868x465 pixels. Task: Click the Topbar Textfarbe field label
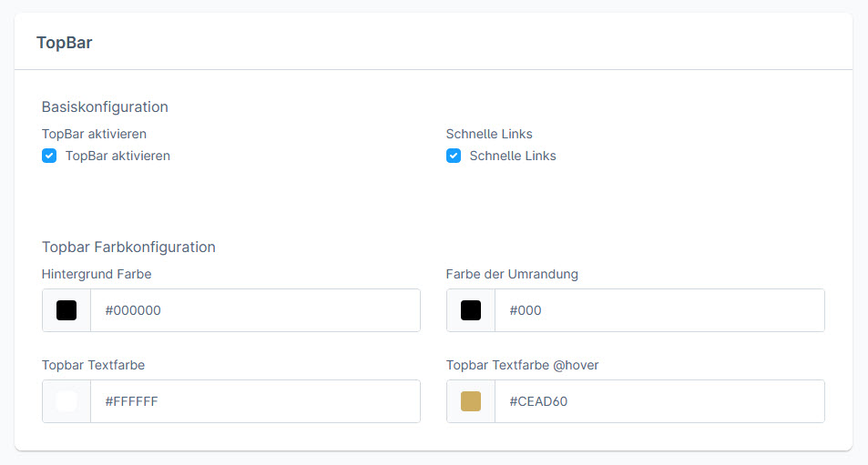click(x=93, y=365)
